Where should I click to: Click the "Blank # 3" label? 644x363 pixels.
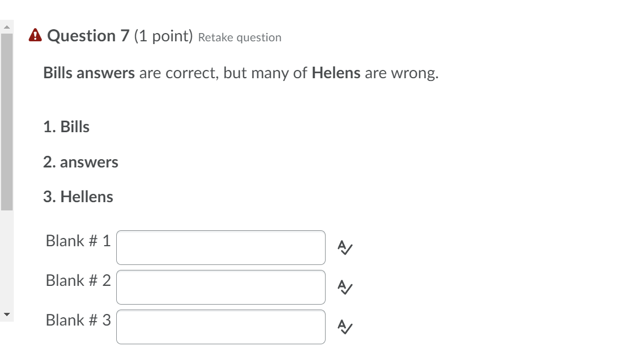78,320
